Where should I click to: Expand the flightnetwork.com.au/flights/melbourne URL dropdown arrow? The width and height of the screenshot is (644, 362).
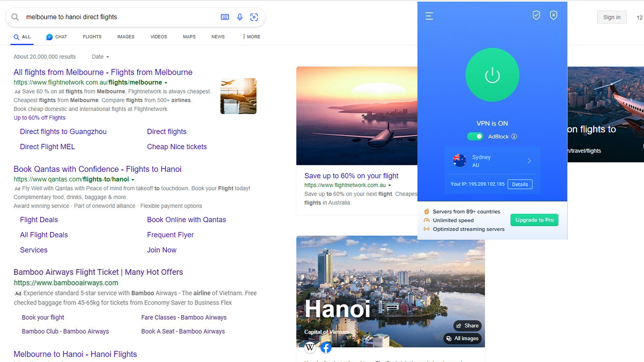tap(166, 82)
